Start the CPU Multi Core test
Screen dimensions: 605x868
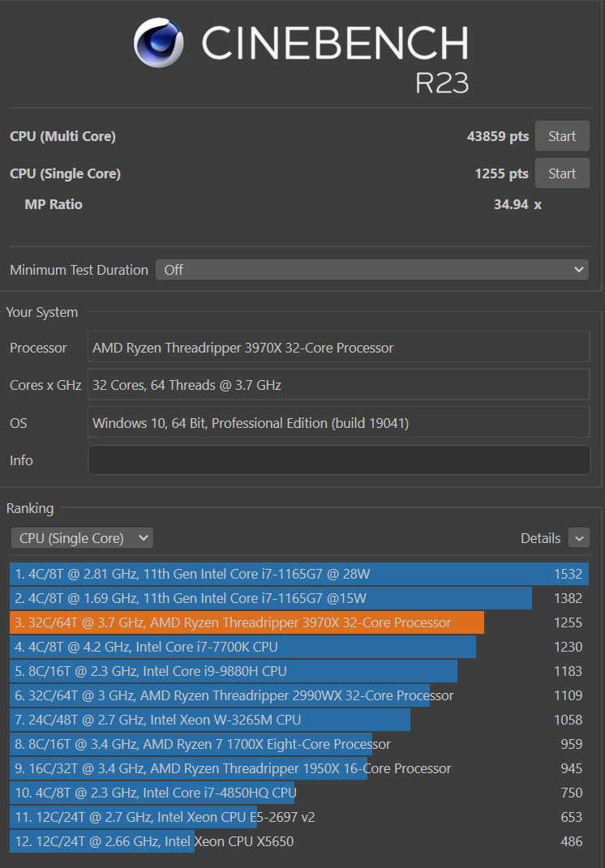coord(561,136)
